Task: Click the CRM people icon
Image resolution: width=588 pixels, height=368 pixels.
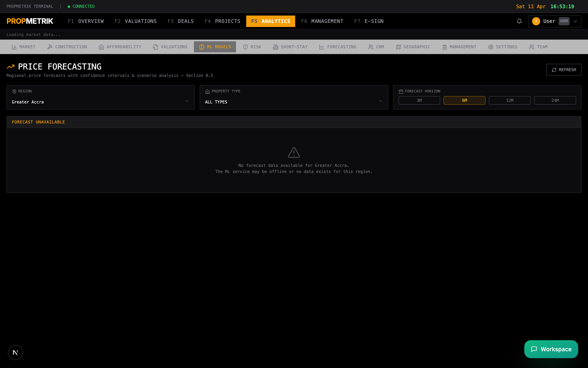Action: 371,47
